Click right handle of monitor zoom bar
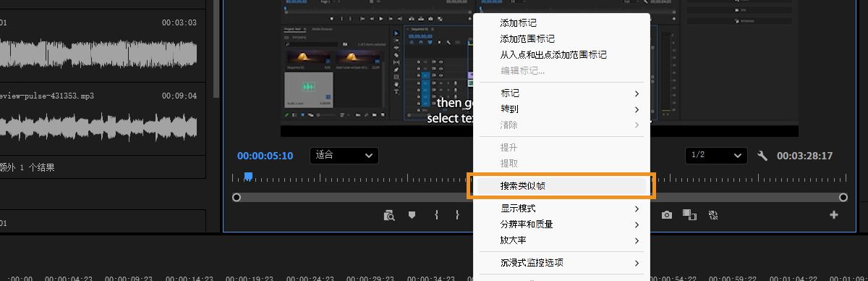 tap(843, 197)
